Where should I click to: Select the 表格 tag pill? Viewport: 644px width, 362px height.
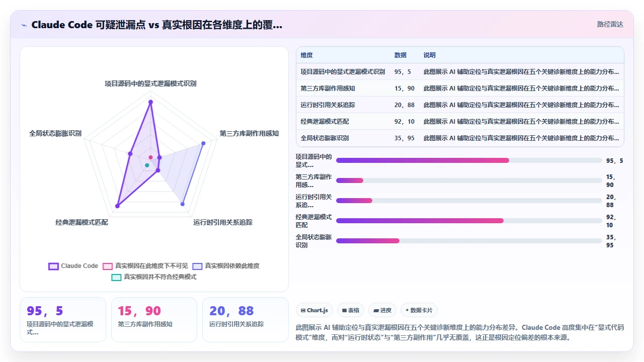point(350,310)
